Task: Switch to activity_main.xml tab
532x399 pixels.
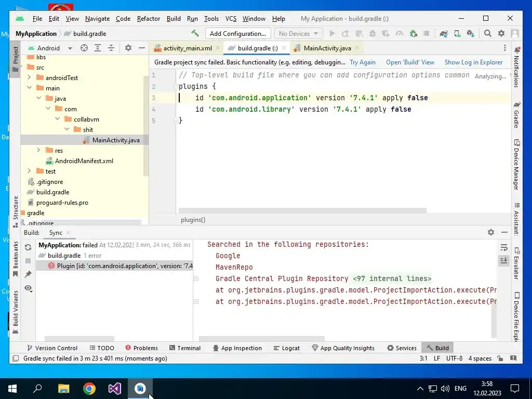Action: tap(187, 48)
